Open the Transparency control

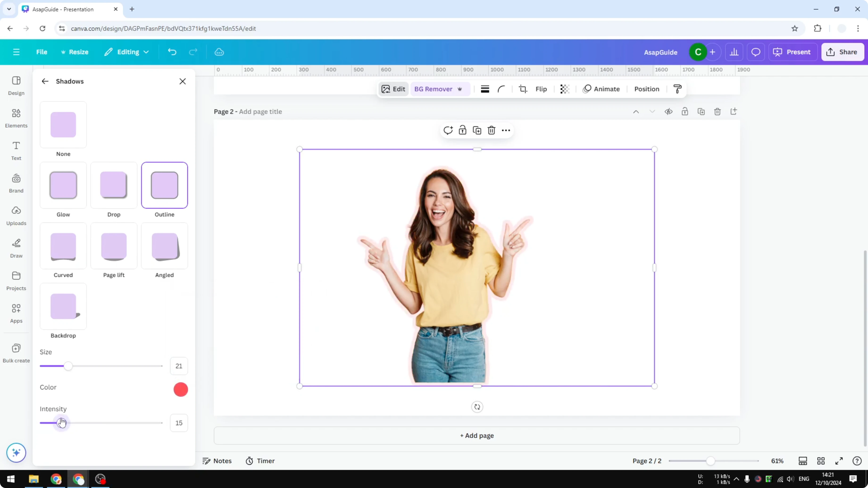pyautogui.click(x=564, y=89)
